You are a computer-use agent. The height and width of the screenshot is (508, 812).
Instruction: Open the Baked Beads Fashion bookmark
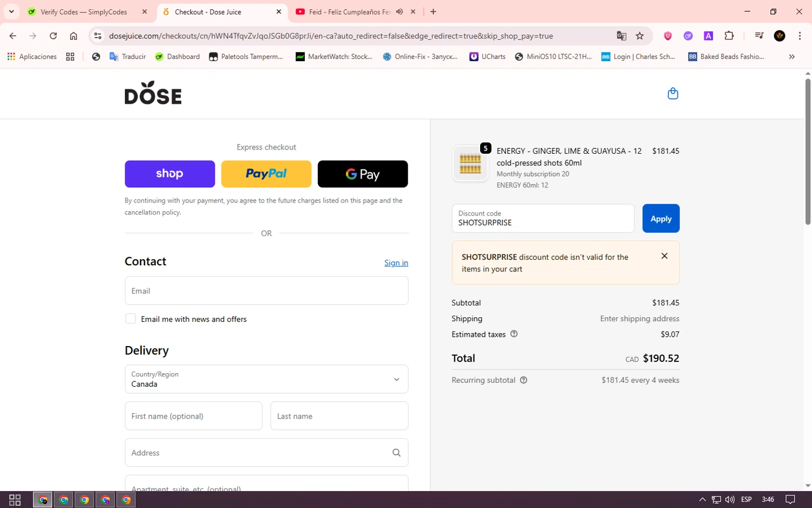coord(726,56)
